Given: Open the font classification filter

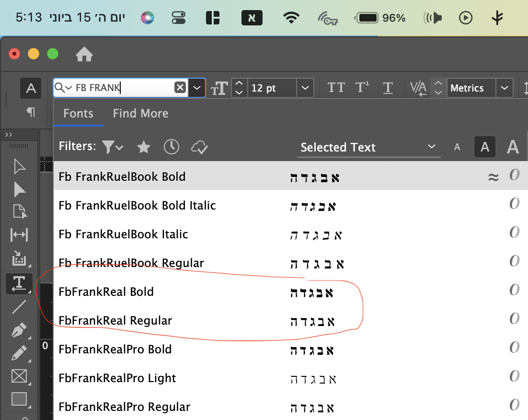Looking at the screenshot, I should tap(113, 147).
